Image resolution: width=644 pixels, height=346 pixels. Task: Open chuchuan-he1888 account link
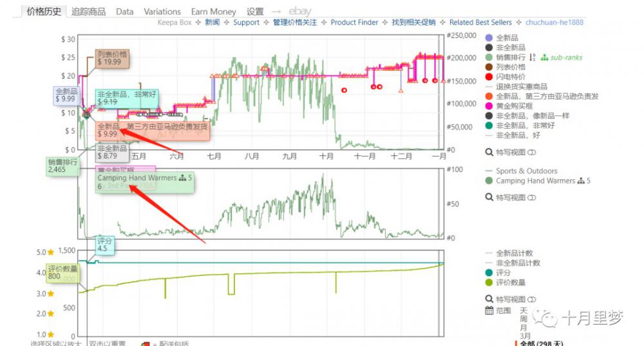[x=554, y=22]
